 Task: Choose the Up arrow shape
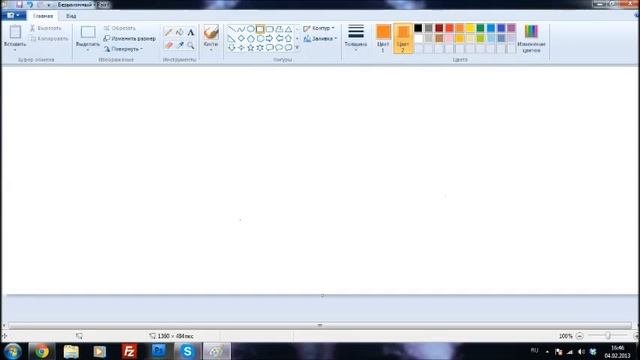pyautogui.click(x=289, y=38)
